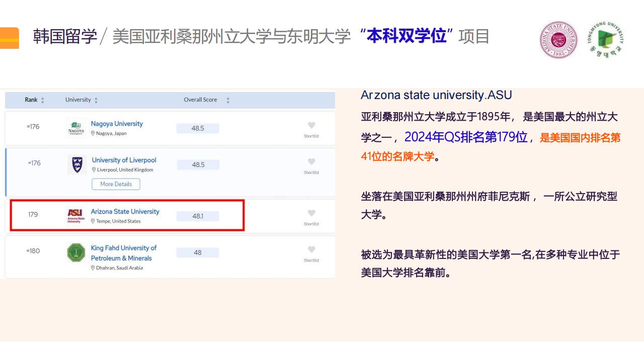Click King Fahd's score 48
This screenshot has width=644, height=362.
[x=198, y=252]
